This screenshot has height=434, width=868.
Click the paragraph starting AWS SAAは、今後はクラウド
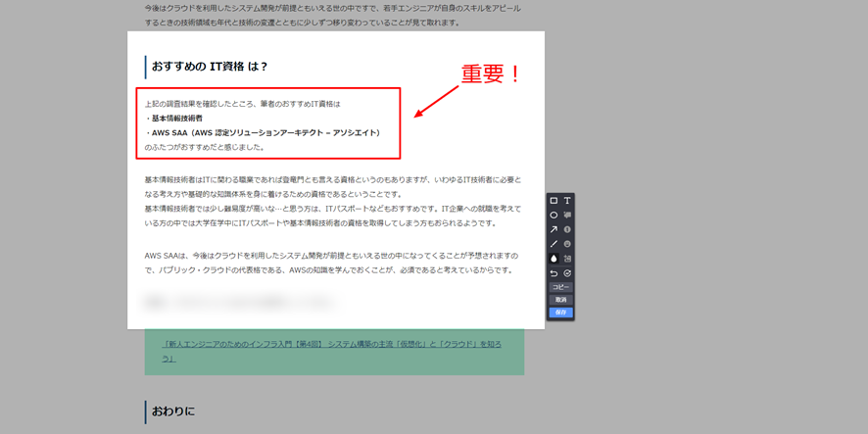pos(331,263)
